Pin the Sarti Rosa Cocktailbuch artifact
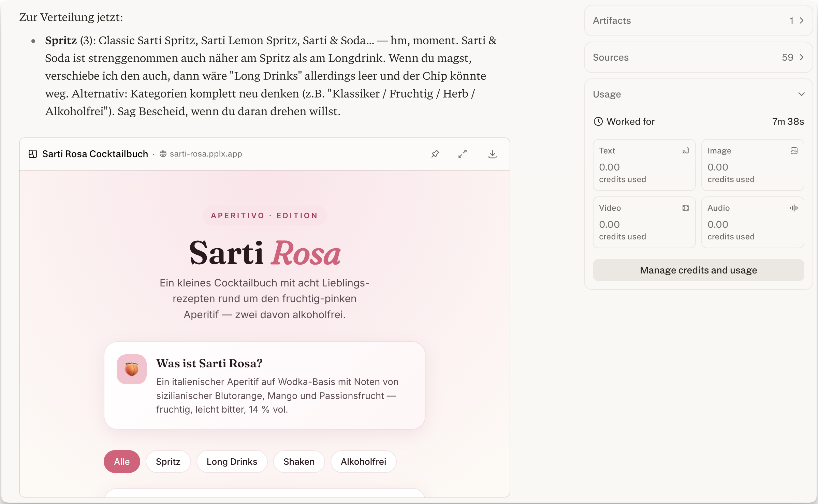The image size is (818, 504). pyautogui.click(x=435, y=154)
